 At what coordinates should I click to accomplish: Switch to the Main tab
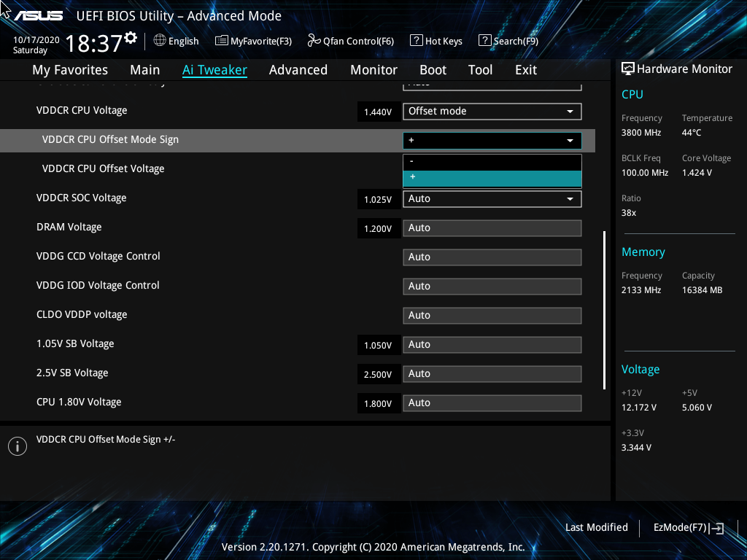coord(145,70)
